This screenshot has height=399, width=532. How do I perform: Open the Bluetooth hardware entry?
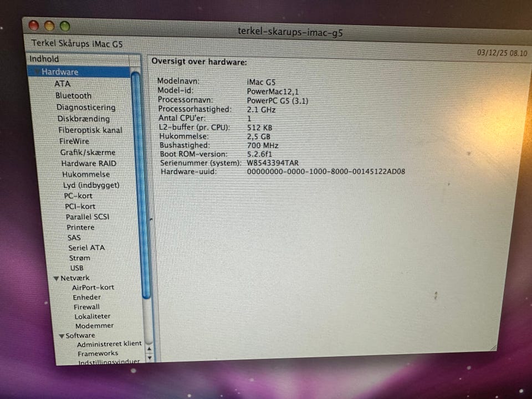74,96
